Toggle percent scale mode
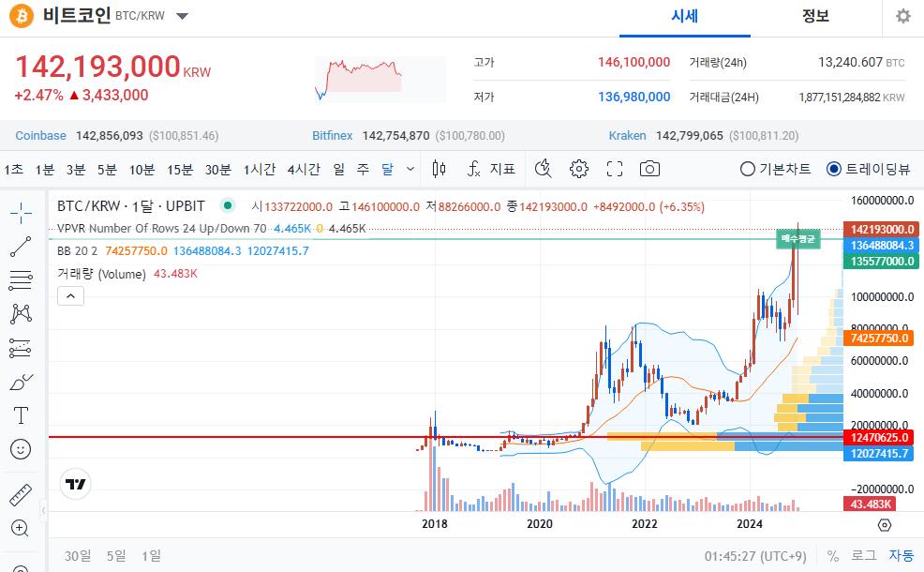924x572 pixels. pyautogui.click(x=833, y=556)
